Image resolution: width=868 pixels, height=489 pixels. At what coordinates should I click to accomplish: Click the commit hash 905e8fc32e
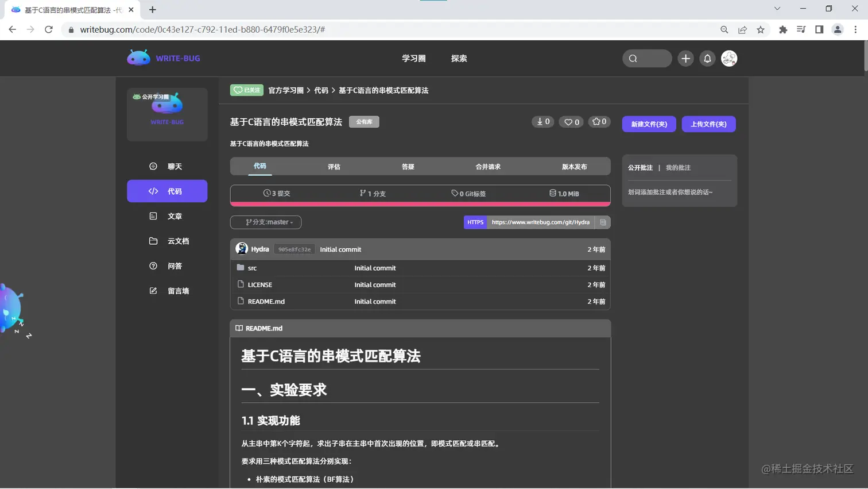click(x=293, y=249)
